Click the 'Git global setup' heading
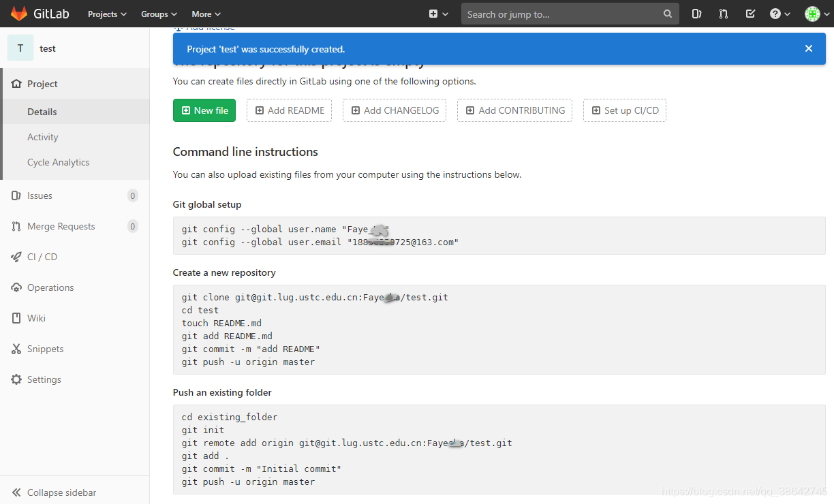The image size is (834, 504). tap(207, 204)
